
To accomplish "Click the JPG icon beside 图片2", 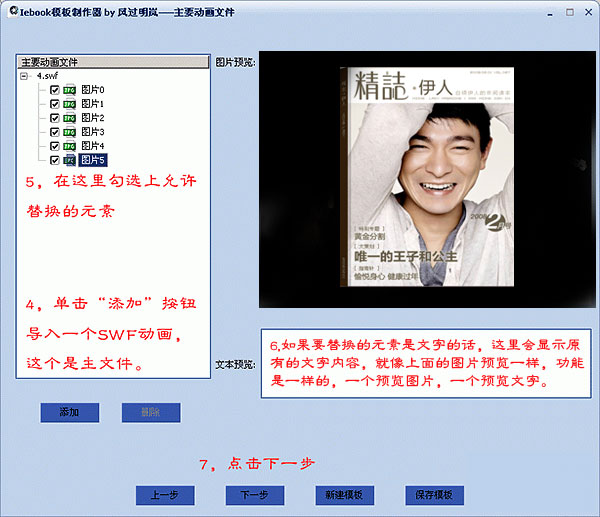I will (69, 118).
